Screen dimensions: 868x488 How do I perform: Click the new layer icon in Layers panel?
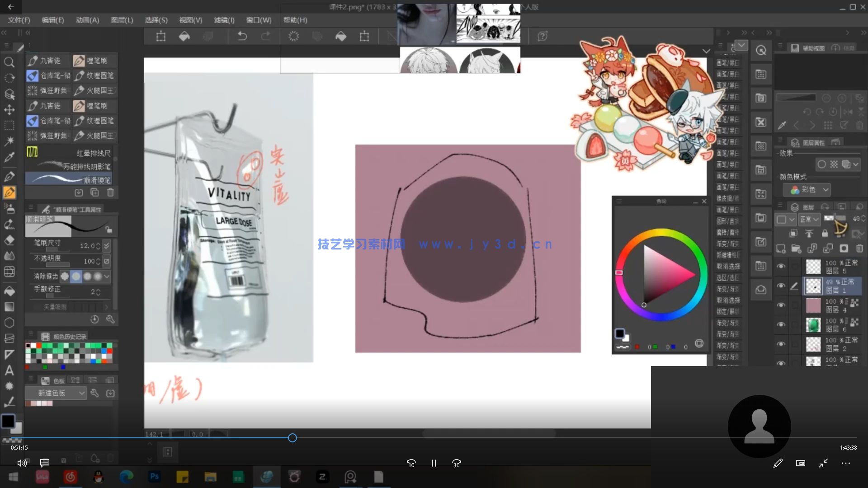[x=781, y=248]
